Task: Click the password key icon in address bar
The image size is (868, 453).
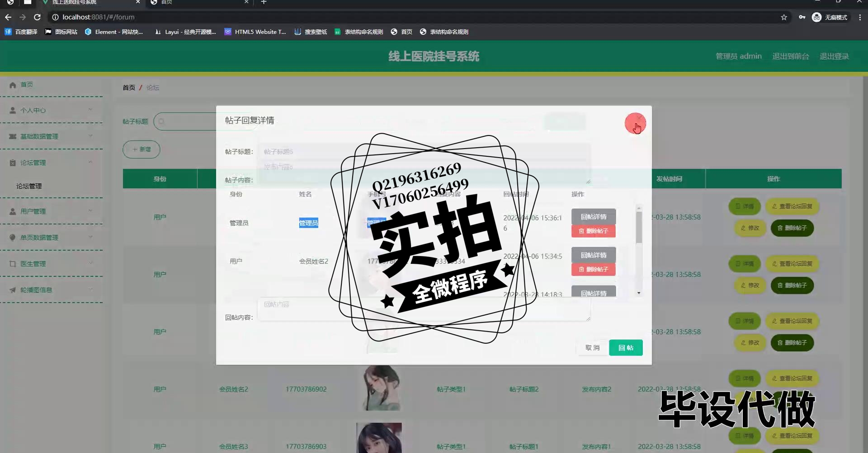Action: [802, 17]
